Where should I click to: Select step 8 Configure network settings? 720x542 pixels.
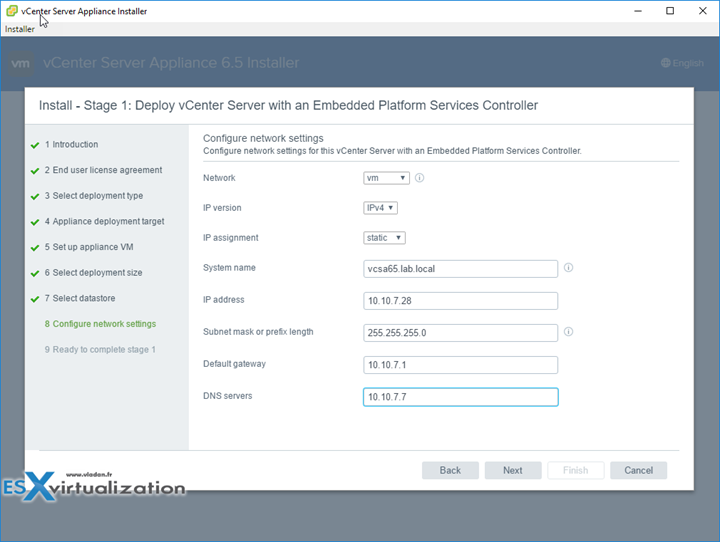pos(100,324)
